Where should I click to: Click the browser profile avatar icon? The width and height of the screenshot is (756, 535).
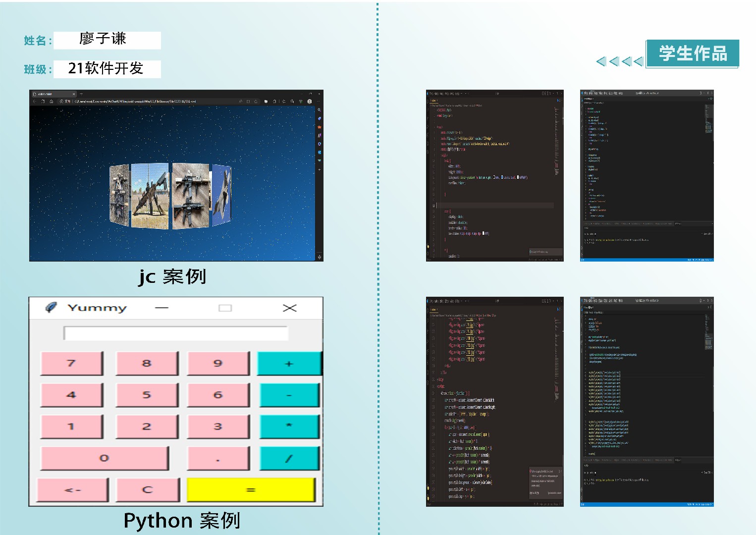coord(310,102)
